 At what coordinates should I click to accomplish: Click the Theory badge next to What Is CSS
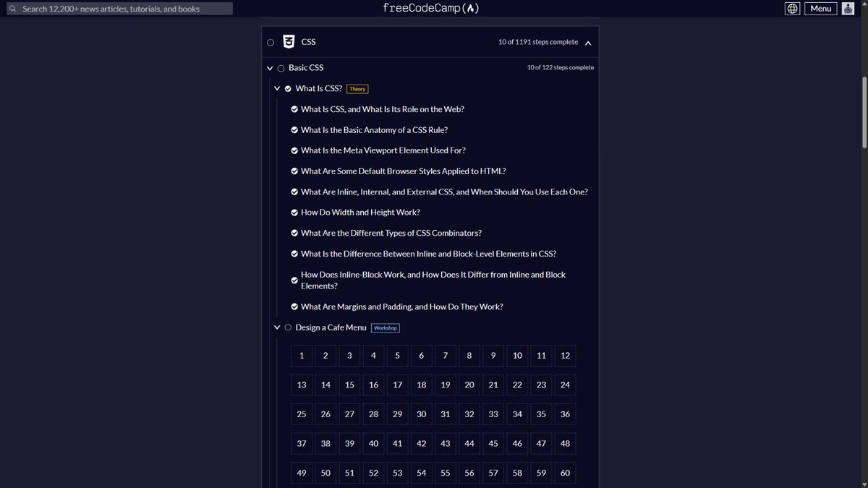(357, 88)
